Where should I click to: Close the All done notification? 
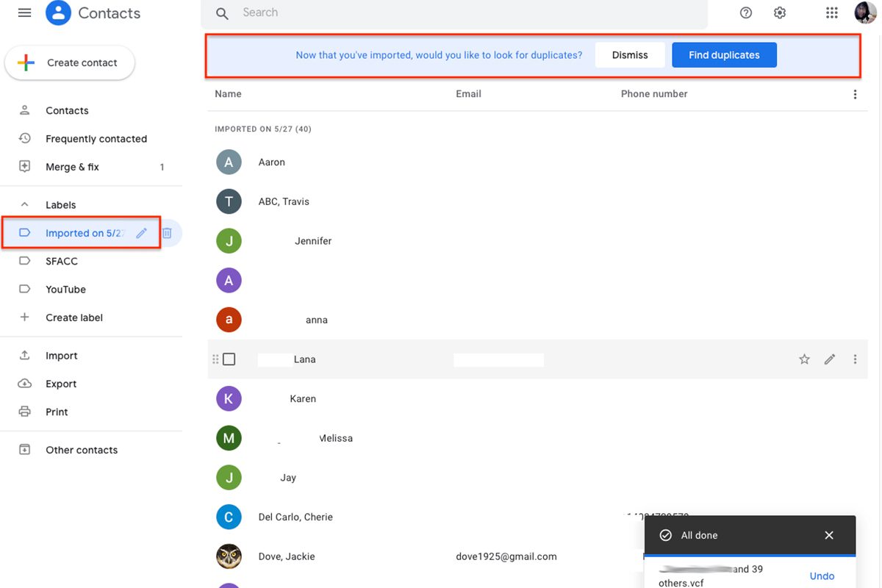click(x=829, y=535)
